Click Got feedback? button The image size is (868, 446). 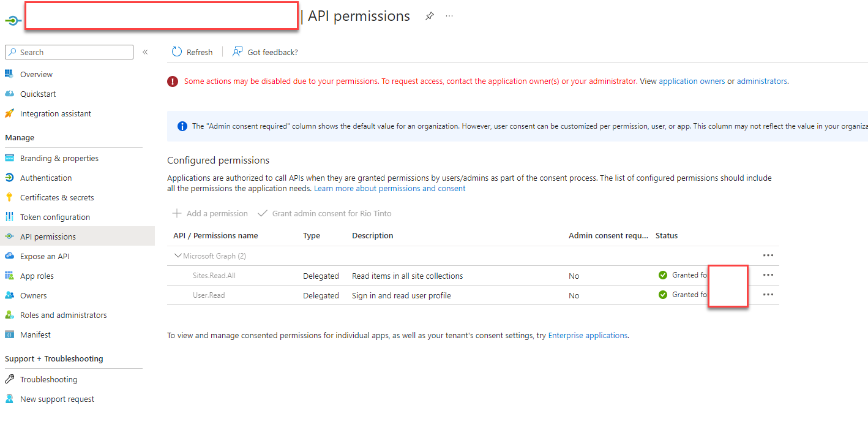point(265,52)
